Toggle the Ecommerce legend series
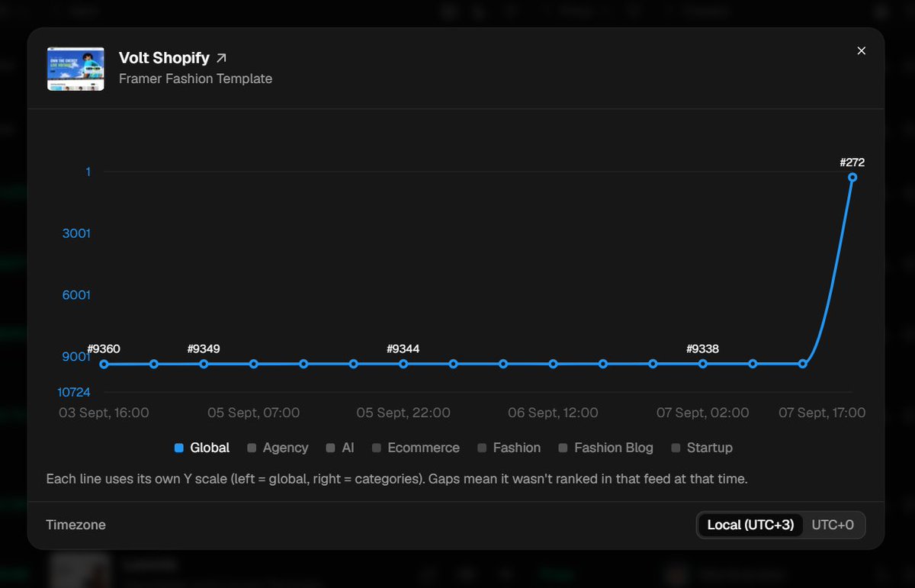Image resolution: width=915 pixels, height=588 pixels. tap(416, 448)
